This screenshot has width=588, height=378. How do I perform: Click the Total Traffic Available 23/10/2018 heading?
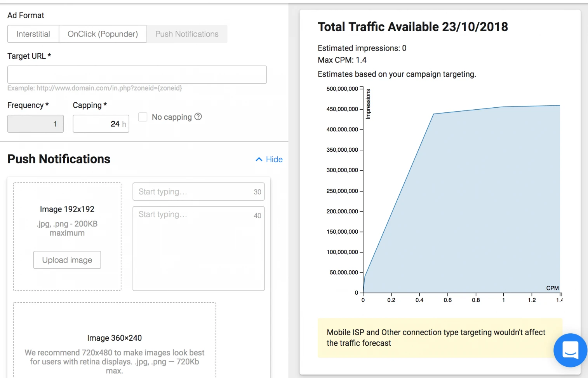coord(413,27)
